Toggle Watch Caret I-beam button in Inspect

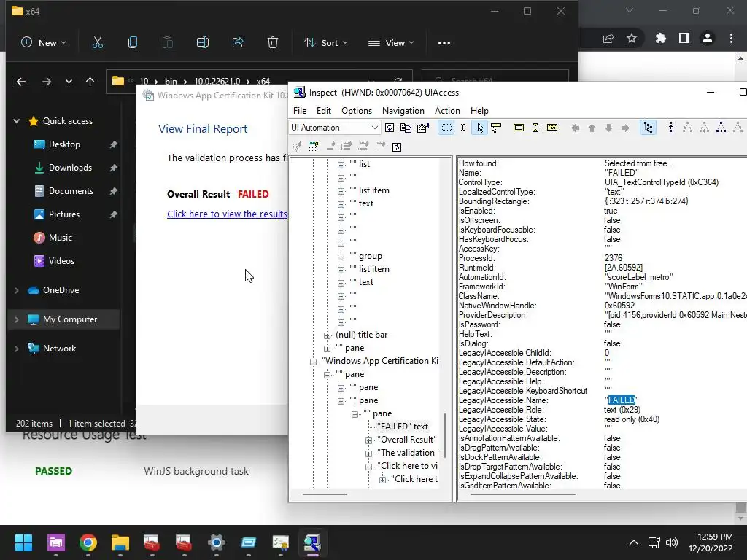tap(462, 128)
